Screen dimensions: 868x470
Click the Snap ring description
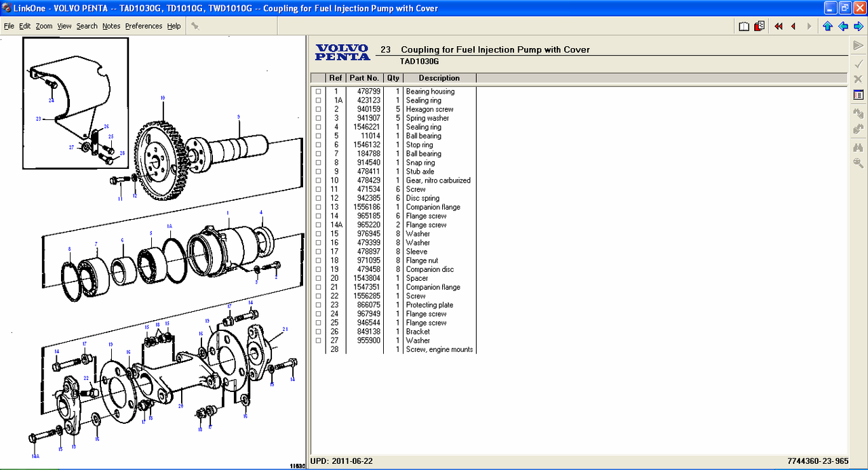coord(420,163)
